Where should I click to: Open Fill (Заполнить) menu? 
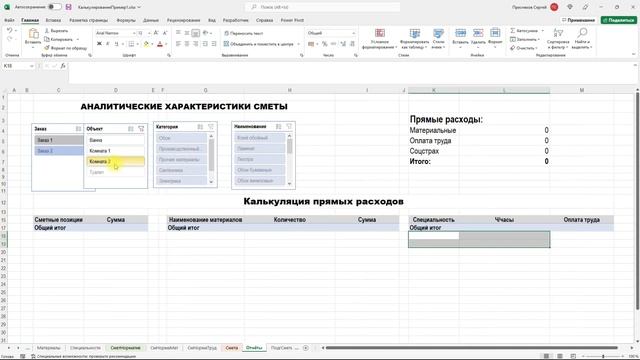coord(525,39)
